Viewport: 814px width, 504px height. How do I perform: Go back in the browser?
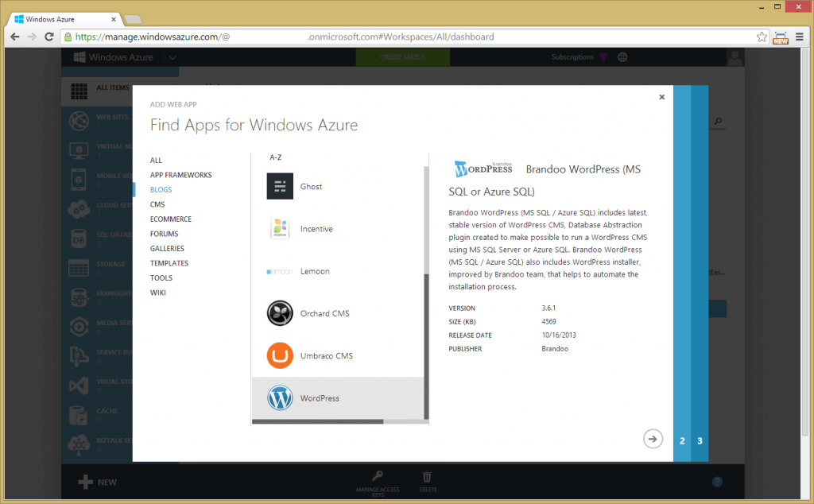click(x=15, y=37)
